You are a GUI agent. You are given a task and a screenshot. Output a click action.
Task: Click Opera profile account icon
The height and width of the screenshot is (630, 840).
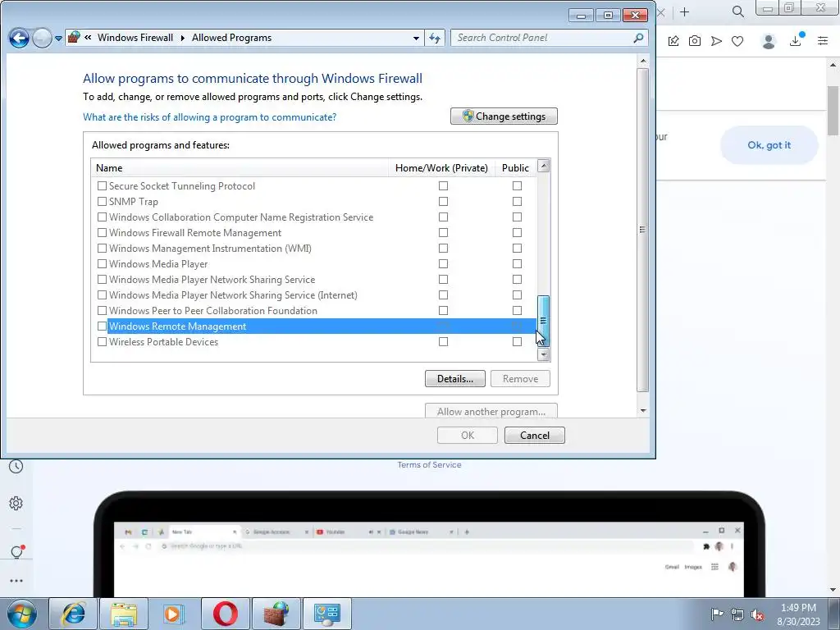tap(769, 41)
